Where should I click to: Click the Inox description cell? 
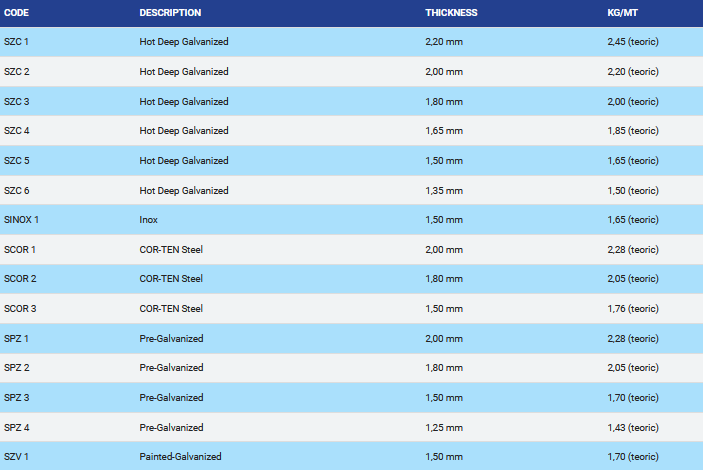(149, 220)
